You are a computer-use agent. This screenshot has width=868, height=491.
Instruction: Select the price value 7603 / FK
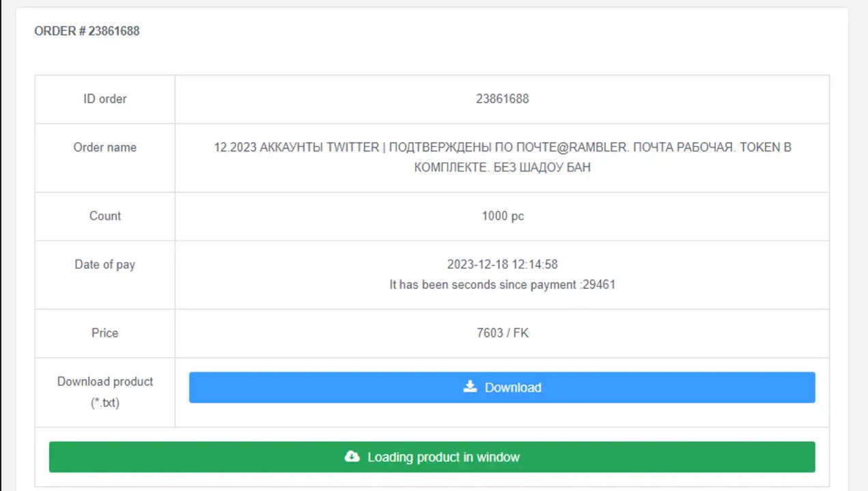click(503, 333)
